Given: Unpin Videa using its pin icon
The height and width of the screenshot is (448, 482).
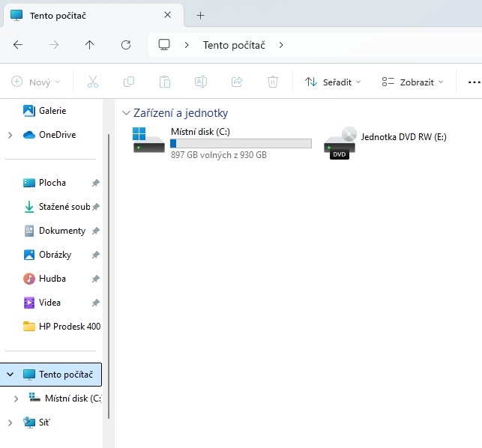Looking at the screenshot, I should tap(96, 303).
